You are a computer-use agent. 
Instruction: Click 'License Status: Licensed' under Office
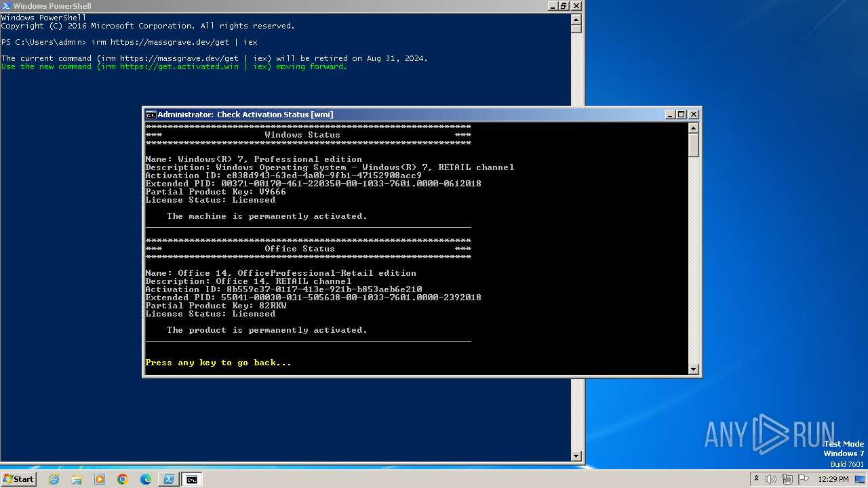(x=210, y=314)
